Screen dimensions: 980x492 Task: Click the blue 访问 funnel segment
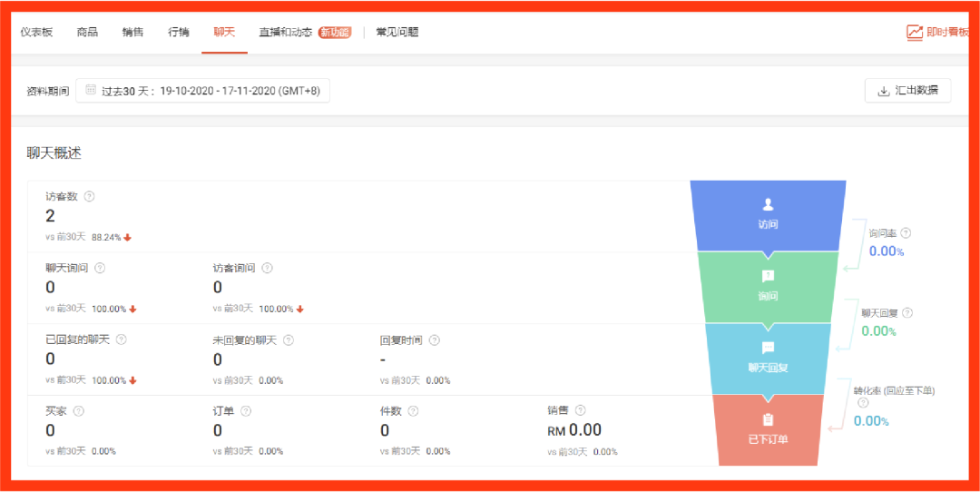[x=769, y=216]
